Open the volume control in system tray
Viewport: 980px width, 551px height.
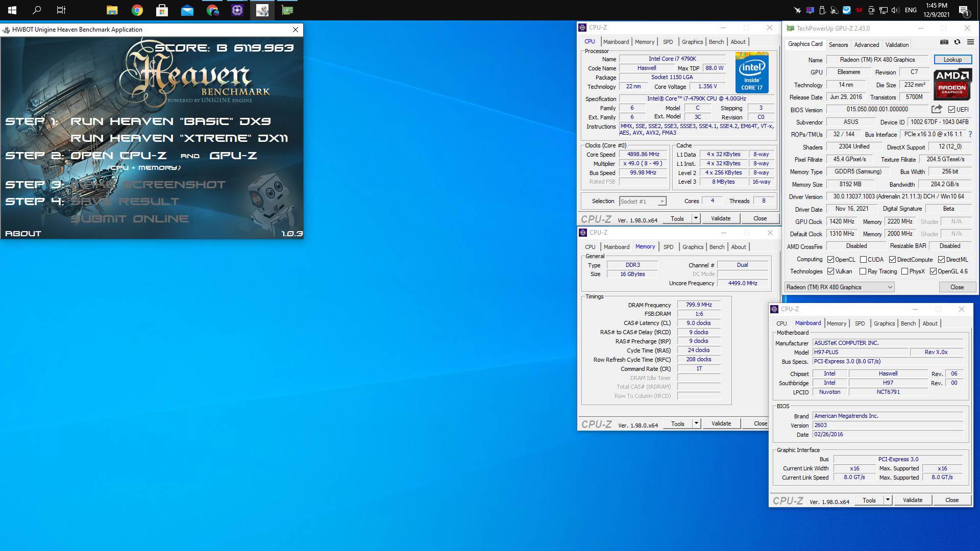896,10
